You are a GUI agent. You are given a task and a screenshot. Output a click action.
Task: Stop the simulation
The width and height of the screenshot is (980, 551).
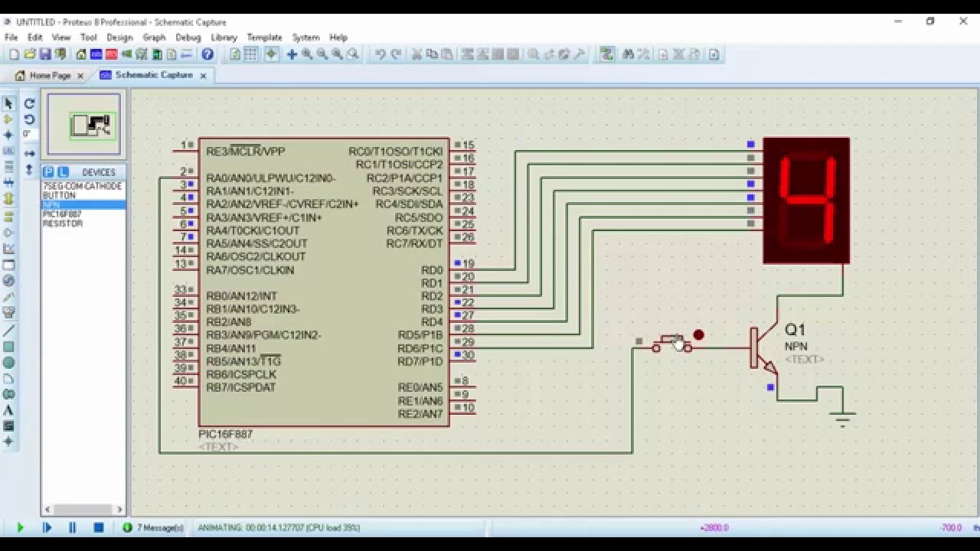[x=99, y=527]
